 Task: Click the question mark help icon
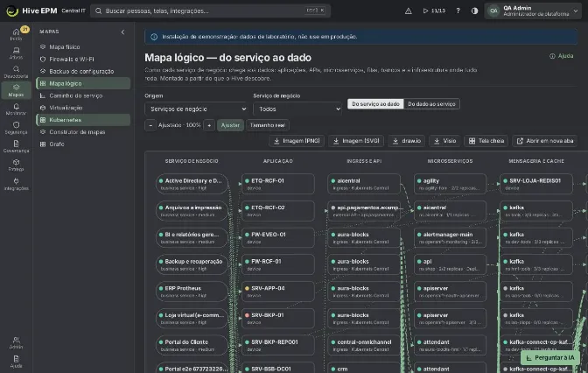pyautogui.click(x=458, y=11)
